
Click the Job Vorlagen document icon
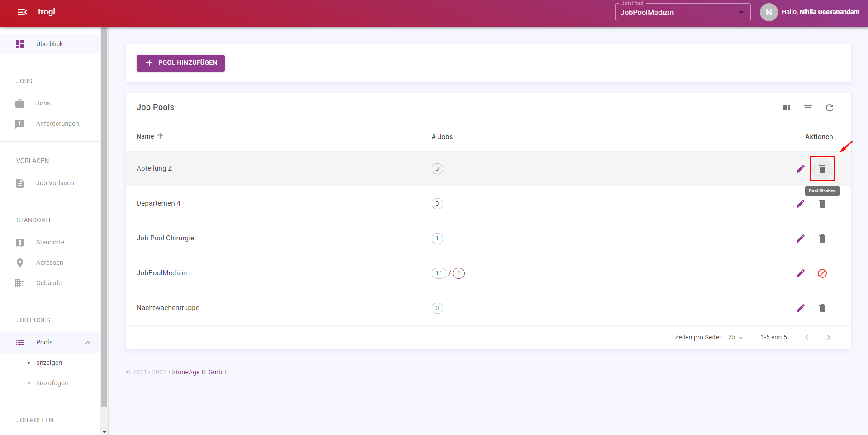coord(20,183)
